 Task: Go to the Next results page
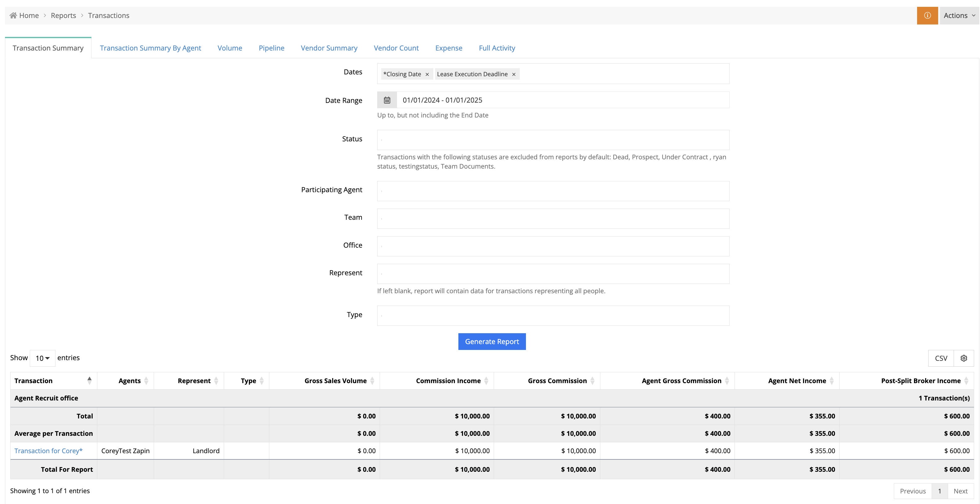[x=960, y=491]
